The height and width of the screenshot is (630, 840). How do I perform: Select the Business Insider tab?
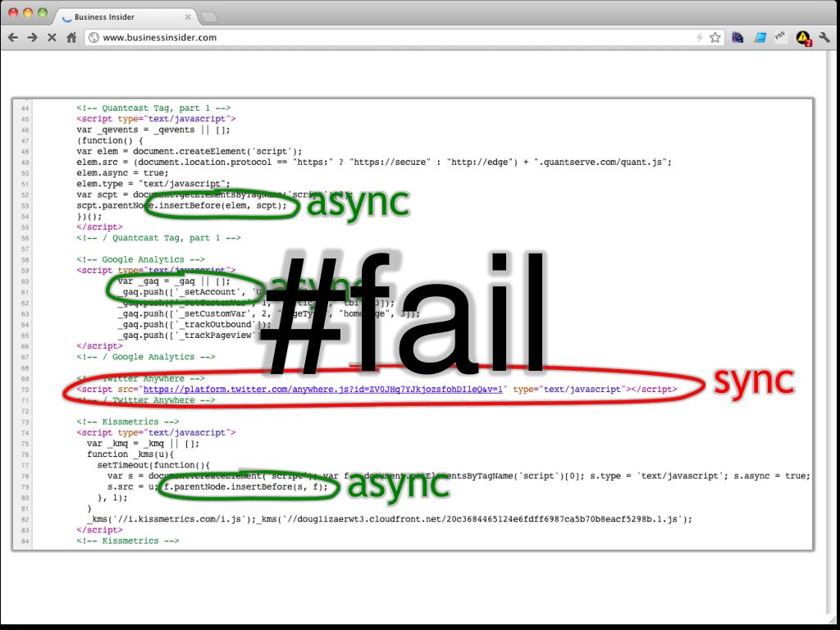click(x=126, y=16)
